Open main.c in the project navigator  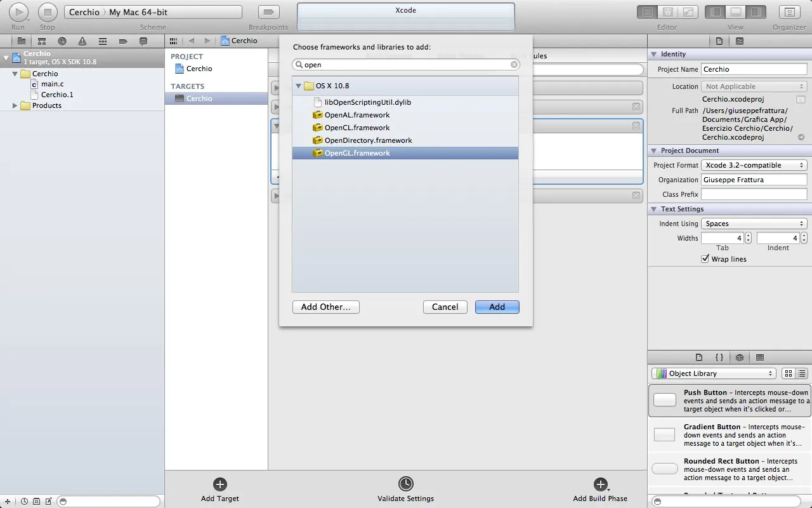(x=52, y=84)
